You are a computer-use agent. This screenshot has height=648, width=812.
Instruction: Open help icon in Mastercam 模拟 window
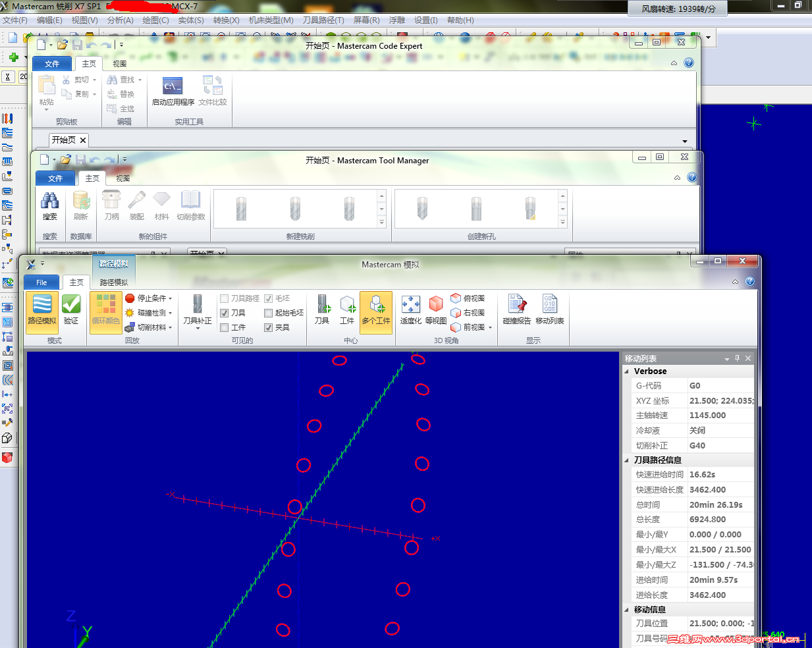tap(749, 281)
